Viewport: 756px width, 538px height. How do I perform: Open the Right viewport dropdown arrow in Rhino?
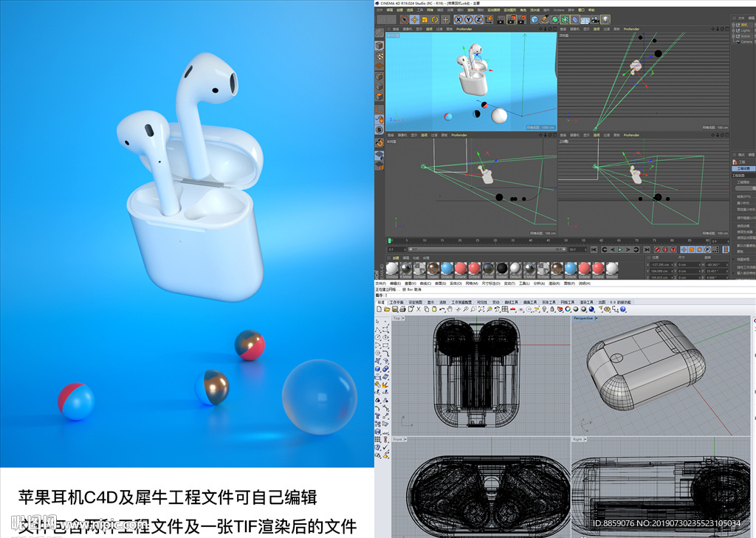click(x=585, y=439)
